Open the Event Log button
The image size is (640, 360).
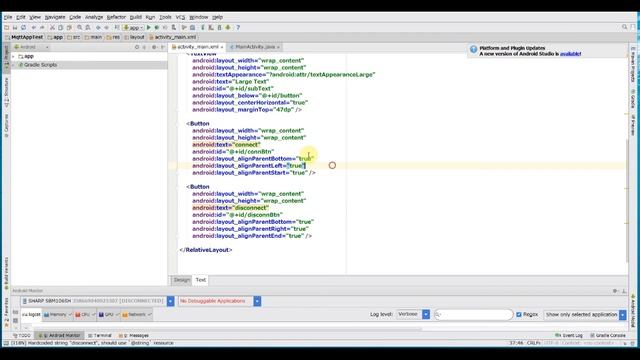pyautogui.click(x=569, y=336)
